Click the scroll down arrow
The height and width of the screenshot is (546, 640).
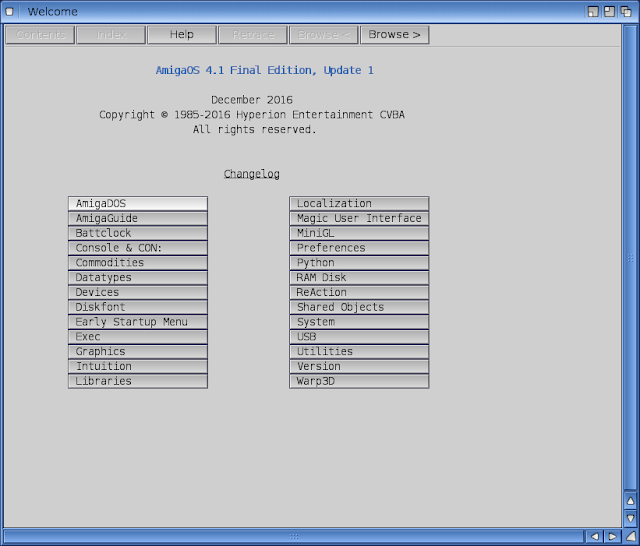[630, 519]
